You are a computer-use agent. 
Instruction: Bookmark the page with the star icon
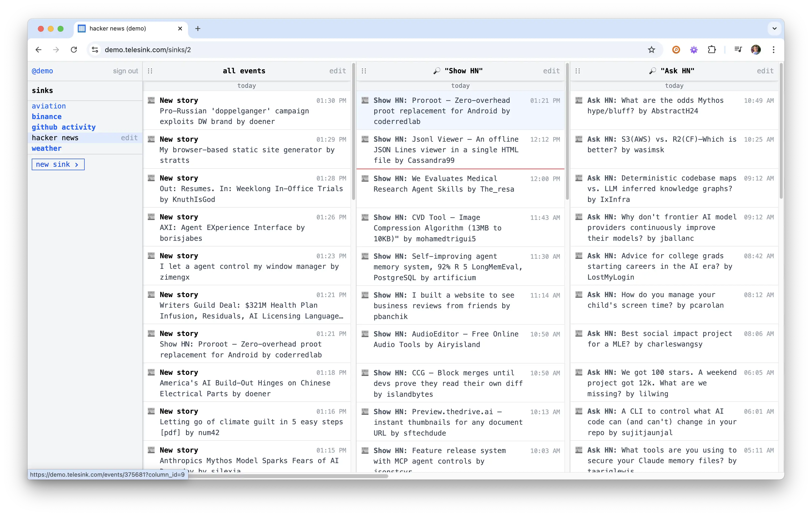(x=652, y=49)
